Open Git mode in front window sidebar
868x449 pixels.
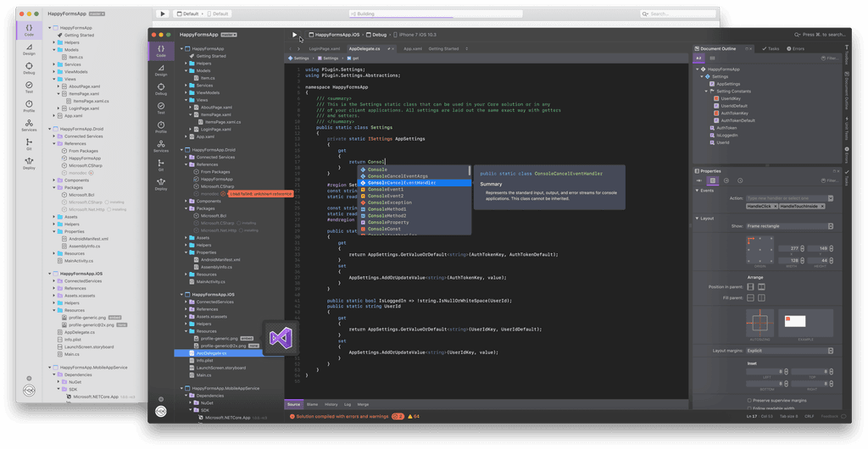click(160, 165)
